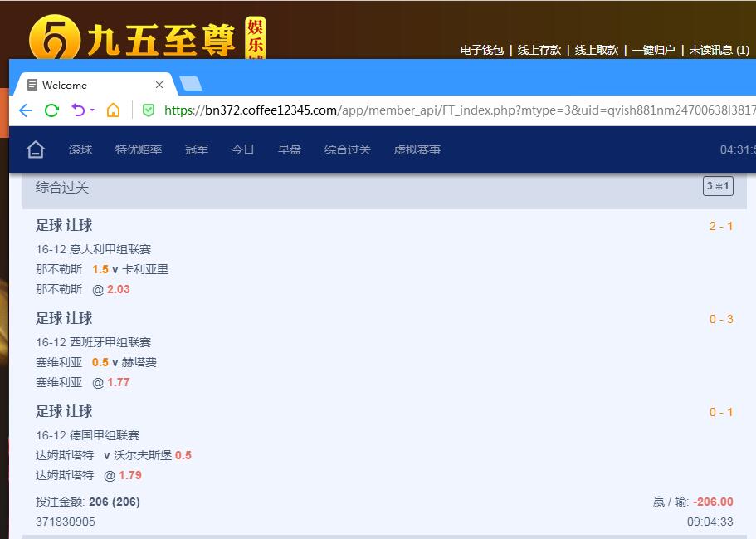Click the 投注金额: 206 (206) text
The width and height of the screenshot is (756, 539).
88,502
